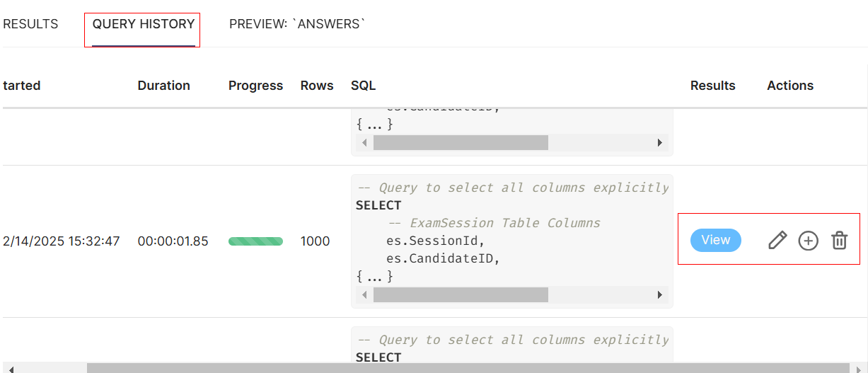Click the trash icon to delete query
The image size is (868, 373).
click(x=839, y=241)
